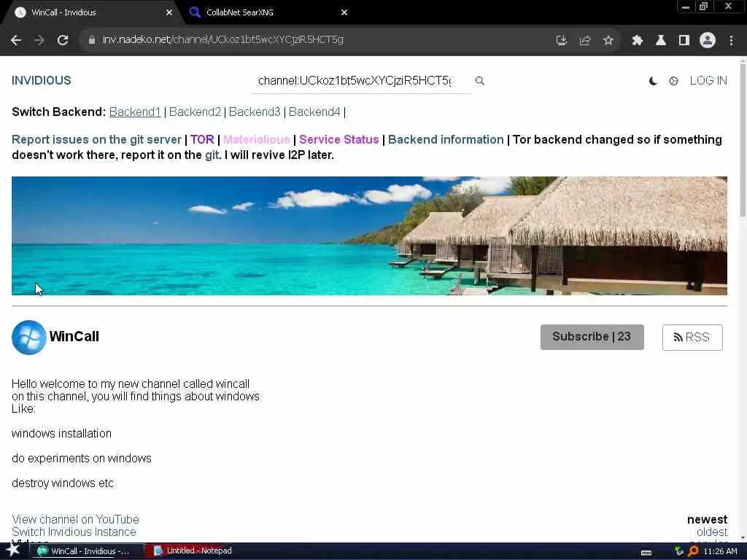The width and height of the screenshot is (747, 560).
Task: Click the address bar URL
Action: click(x=222, y=40)
